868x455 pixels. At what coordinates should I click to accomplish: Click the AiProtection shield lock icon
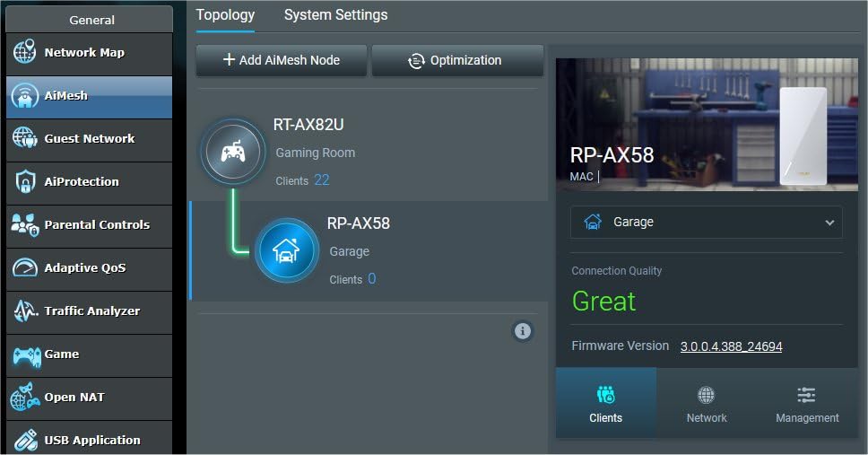point(25,181)
